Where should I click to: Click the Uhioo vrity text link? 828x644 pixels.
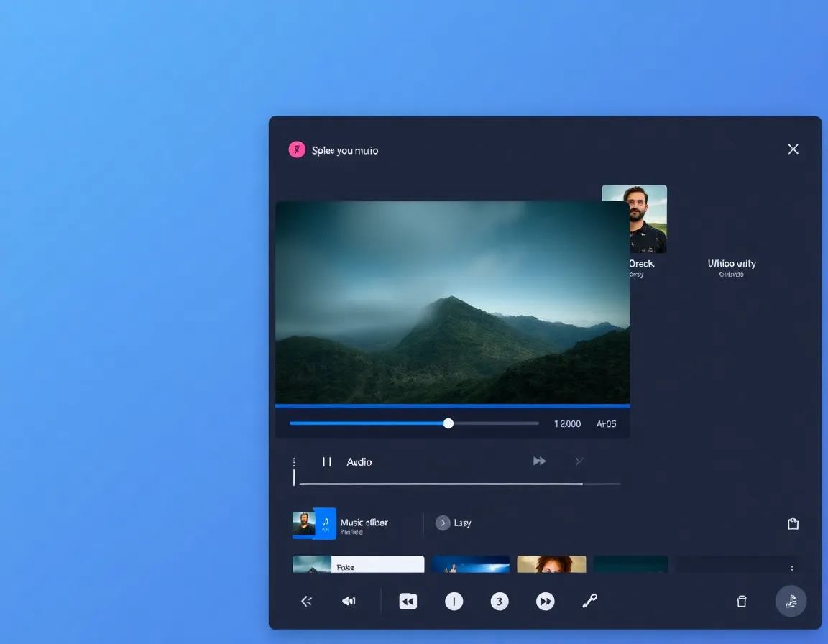(731, 264)
